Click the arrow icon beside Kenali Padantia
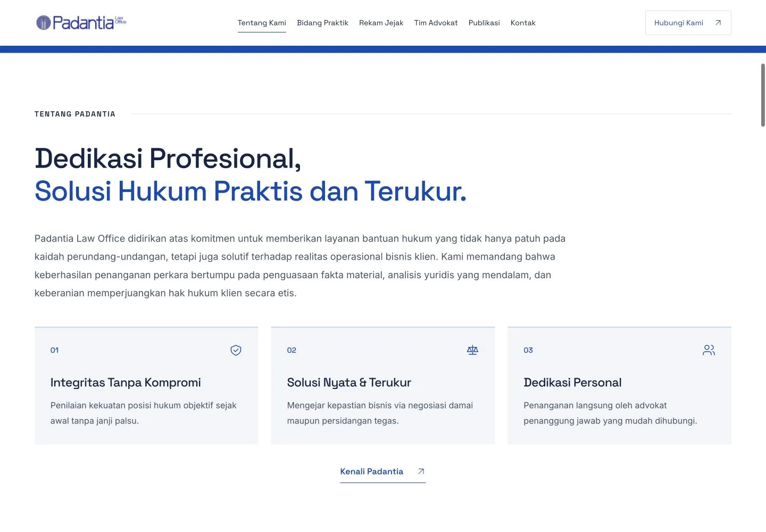766x532 pixels. pyautogui.click(x=421, y=471)
